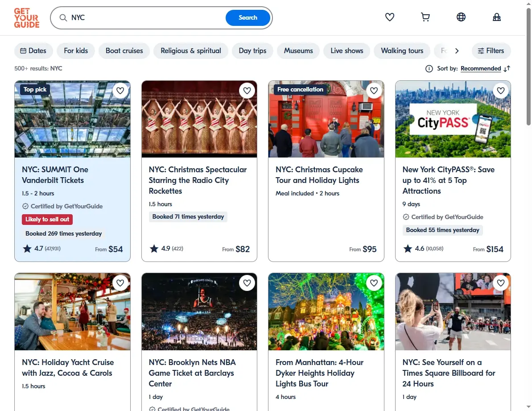Open New York CityPASS title link
The image size is (532, 411).
coord(449,180)
